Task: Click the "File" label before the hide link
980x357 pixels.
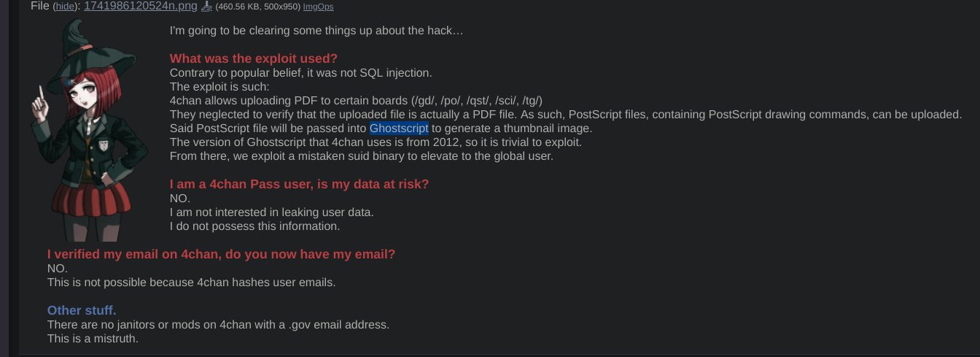Action: [x=39, y=7]
